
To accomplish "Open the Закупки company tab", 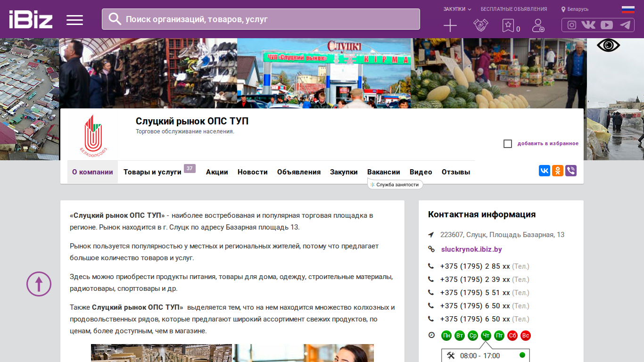I will coord(344,172).
